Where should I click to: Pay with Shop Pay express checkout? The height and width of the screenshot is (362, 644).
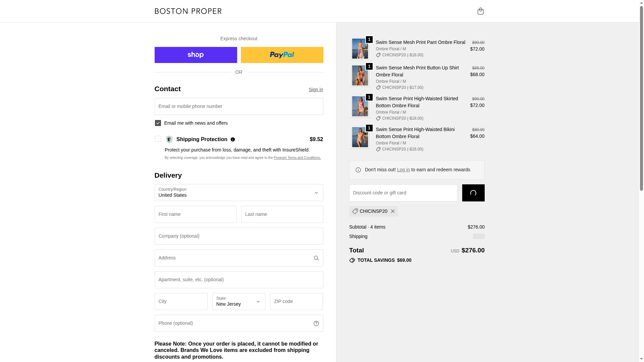(196, 55)
